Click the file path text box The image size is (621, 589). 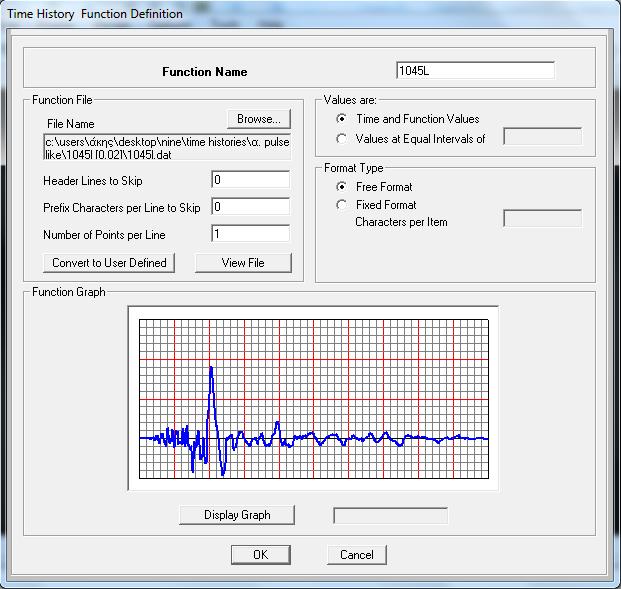pyautogui.click(x=167, y=148)
